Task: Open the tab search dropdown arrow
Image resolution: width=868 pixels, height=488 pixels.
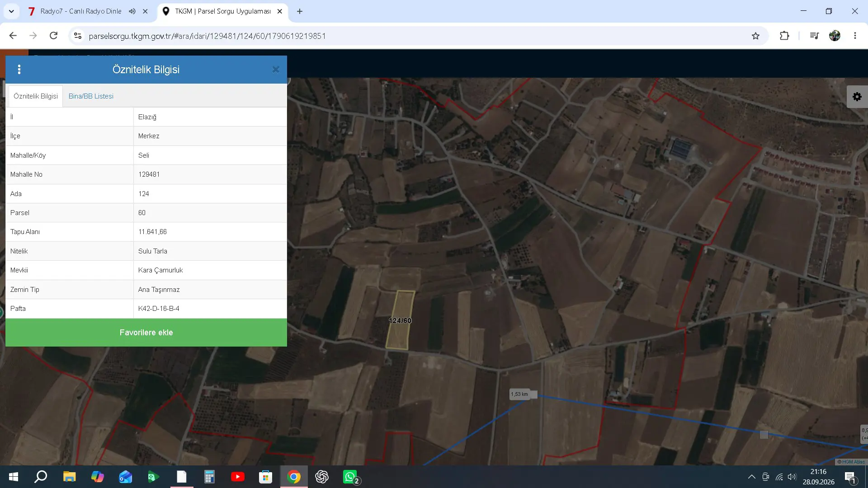Action: coord(11,11)
